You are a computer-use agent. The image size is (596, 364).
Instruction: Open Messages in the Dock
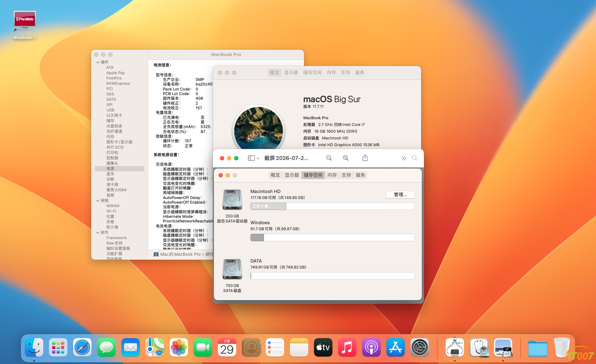tap(106, 347)
